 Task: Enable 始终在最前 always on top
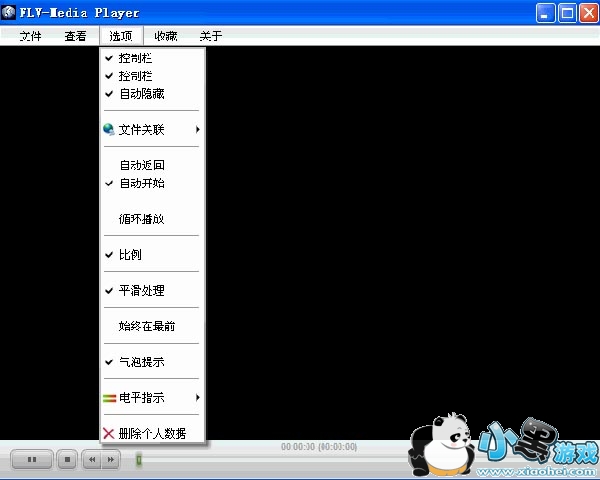152,326
